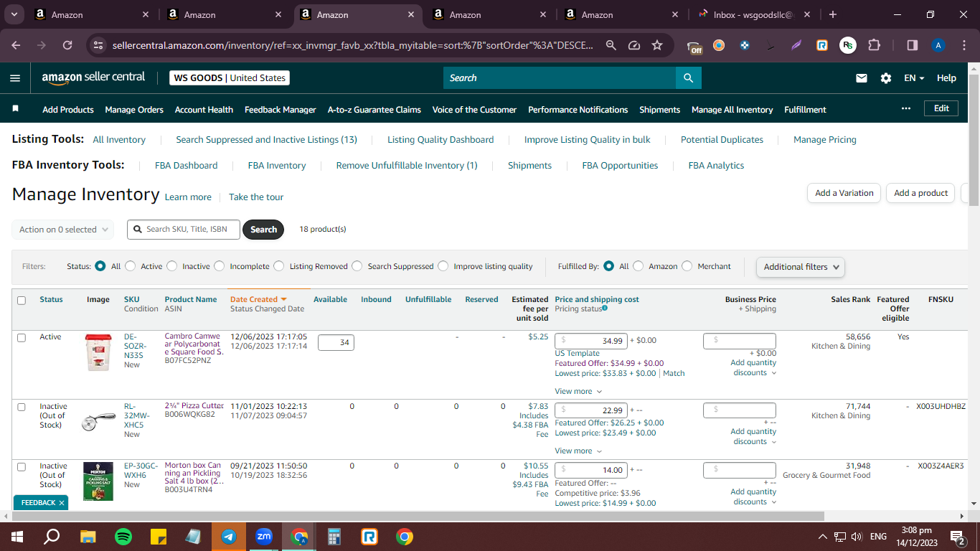Click the horizontal scrollbar under the table

(x=418, y=516)
